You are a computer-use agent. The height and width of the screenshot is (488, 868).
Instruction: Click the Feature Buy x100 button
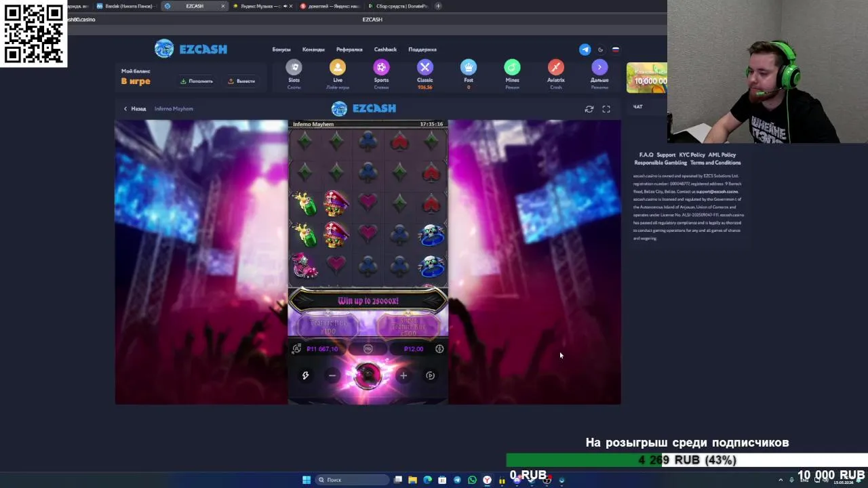(328, 326)
